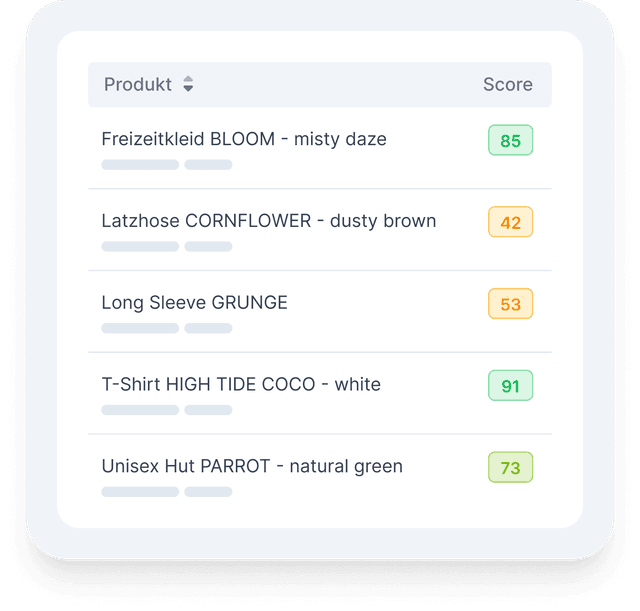This screenshot has width=640, height=611.
Task: Select the green 91 score badge
Action: (x=511, y=385)
